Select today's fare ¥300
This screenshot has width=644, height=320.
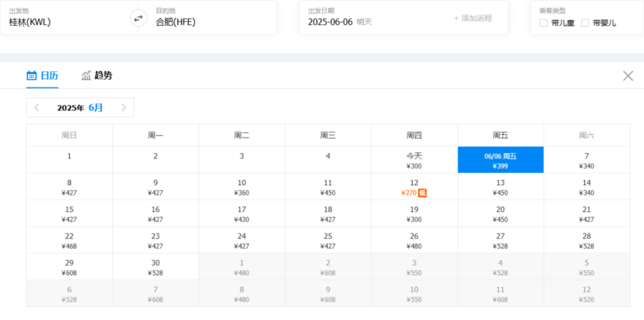click(415, 160)
